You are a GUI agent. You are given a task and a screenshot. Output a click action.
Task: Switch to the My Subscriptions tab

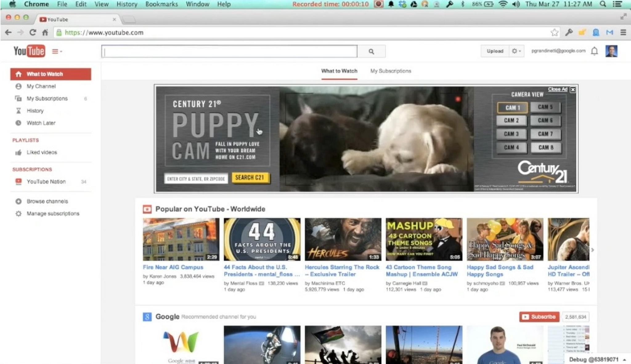pos(391,71)
